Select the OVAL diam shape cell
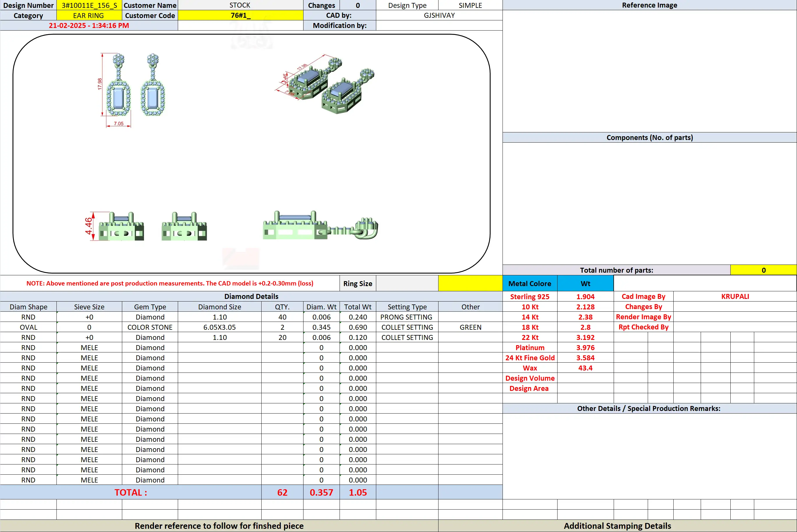 29,327
